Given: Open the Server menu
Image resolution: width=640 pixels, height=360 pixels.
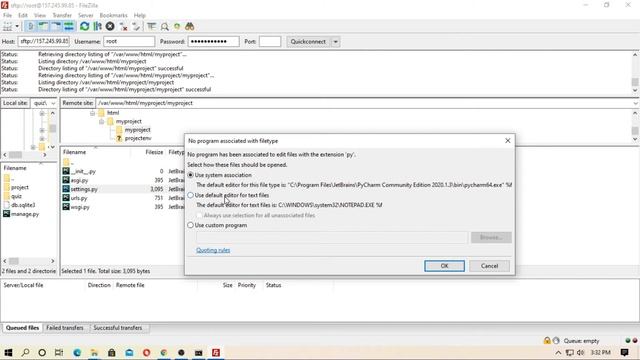Looking at the screenshot, I should coord(85,15).
